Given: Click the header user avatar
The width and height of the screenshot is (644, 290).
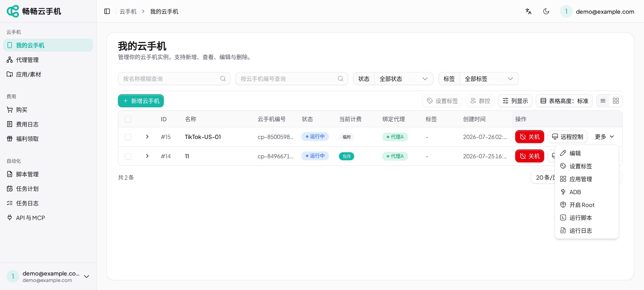Looking at the screenshot, I should (566, 11).
